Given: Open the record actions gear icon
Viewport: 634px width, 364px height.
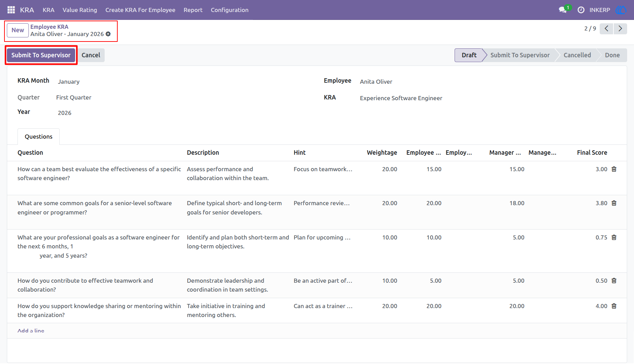Looking at the screenshot, I should pos(108,34).
